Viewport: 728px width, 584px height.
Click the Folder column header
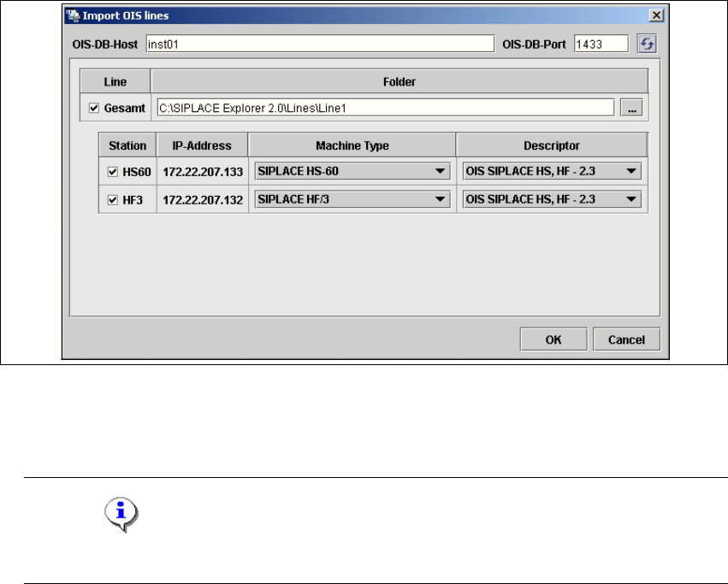(400, 82)
